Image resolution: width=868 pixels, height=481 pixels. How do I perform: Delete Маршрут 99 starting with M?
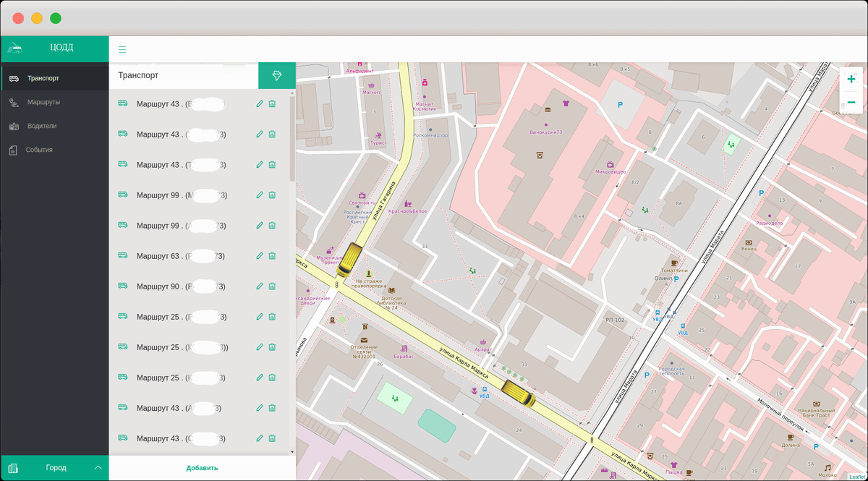tap(272, 195)
